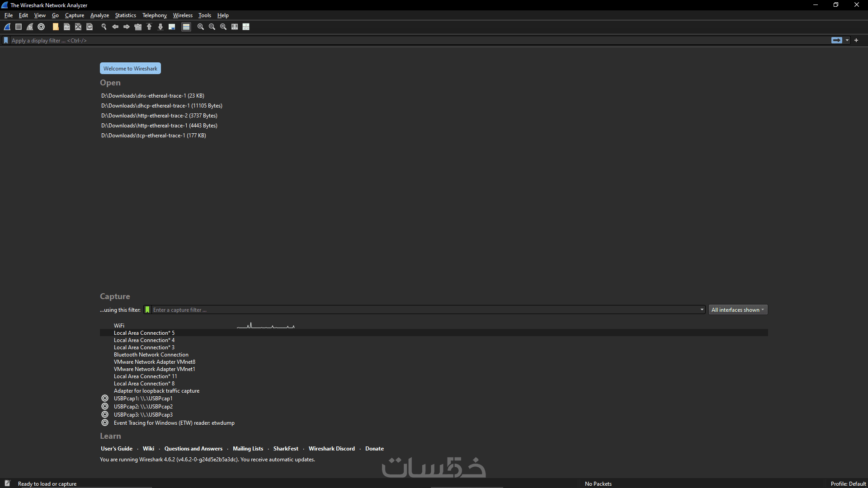The height and width of the screenshot is (488, 868).
Task: Open the Telephony menu
Action: point(154,15)
